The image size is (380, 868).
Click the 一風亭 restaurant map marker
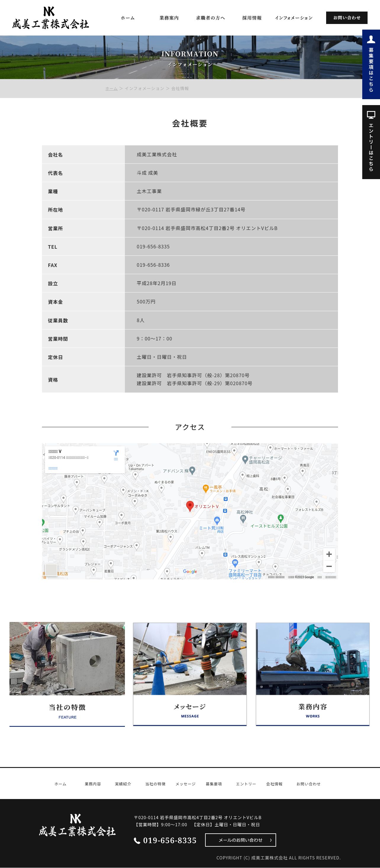(x=205, y=488)
